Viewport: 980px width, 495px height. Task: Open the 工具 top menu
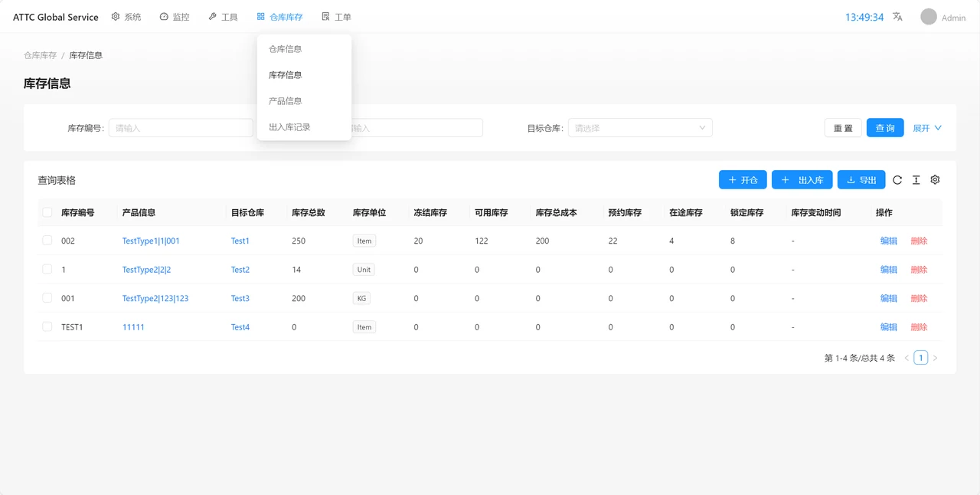pos(224,17)
